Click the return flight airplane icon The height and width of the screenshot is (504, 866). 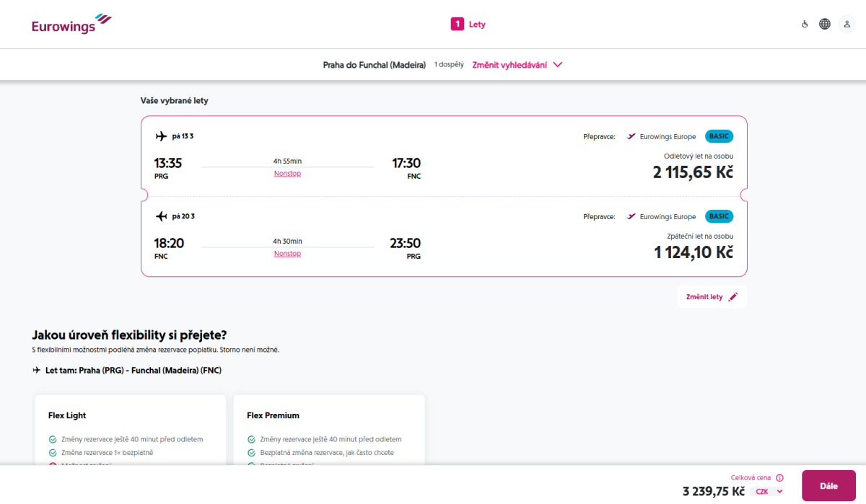click(161, 216)
